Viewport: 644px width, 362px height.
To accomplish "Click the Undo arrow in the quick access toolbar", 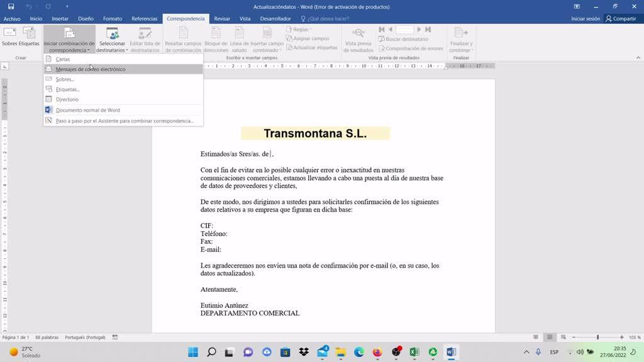I will pyautogui.click(x=29, y=6).
